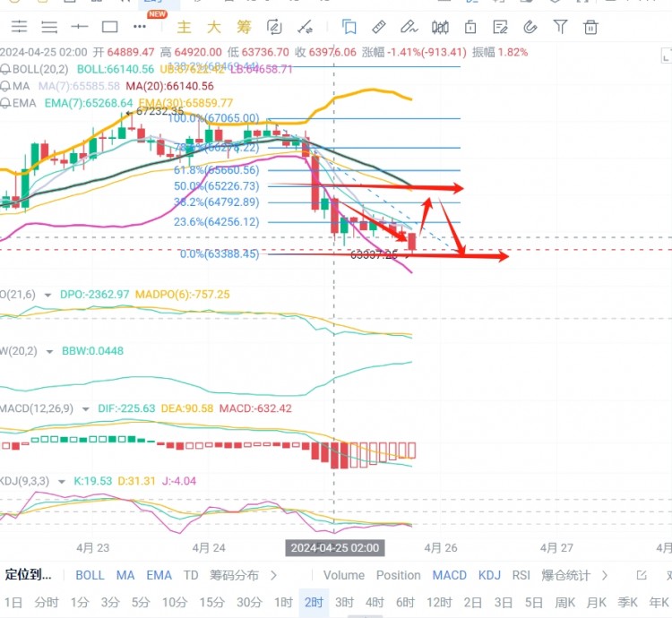
Task: Switch to 15分 timeframe
Action: (x=211, y=603)
